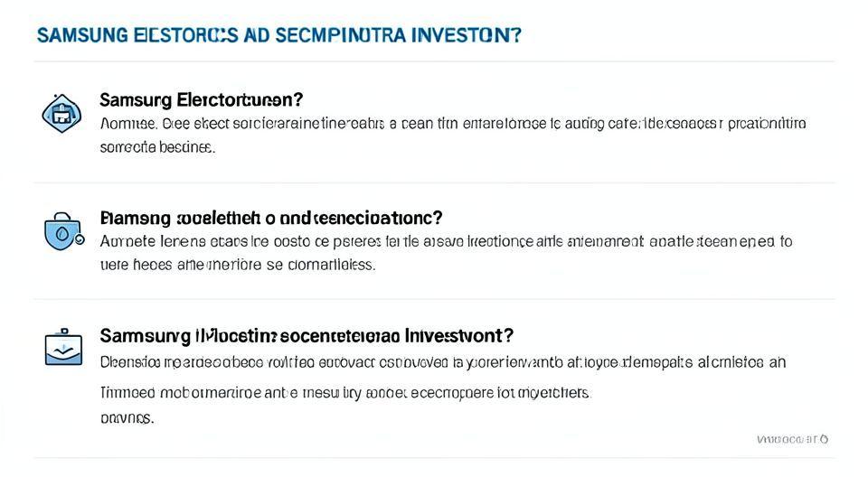Screen dimensions: 868x477
Task: Open the "Samsurg Elerctortunen?" heading
Action: pos(201,99)
